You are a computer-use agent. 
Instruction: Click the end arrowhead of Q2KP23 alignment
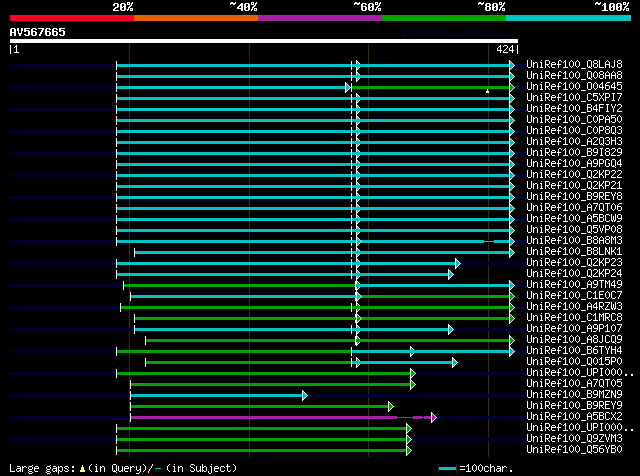(458, 263)
